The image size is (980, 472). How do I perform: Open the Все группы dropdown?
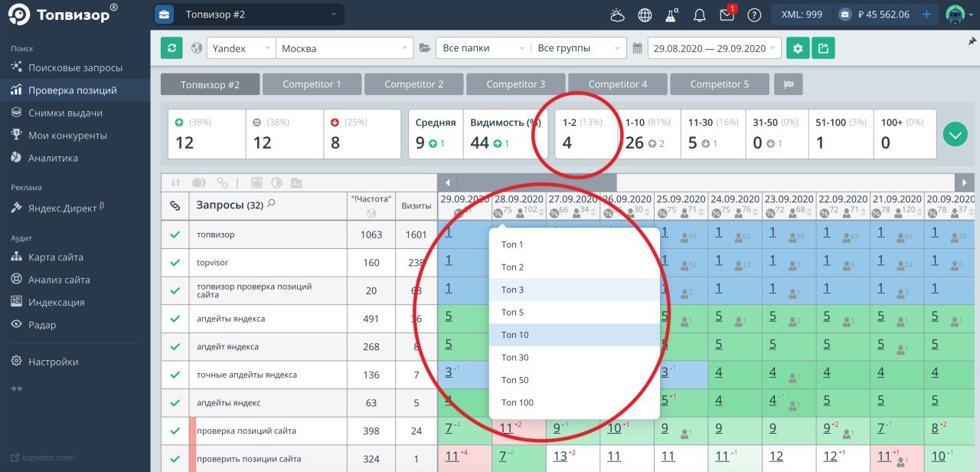[x=579, y=48]
